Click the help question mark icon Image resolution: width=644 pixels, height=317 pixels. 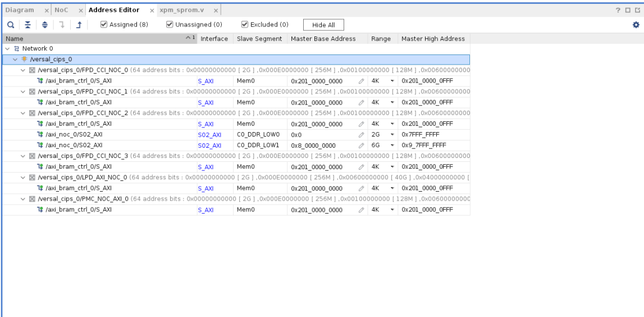[618, 11]
